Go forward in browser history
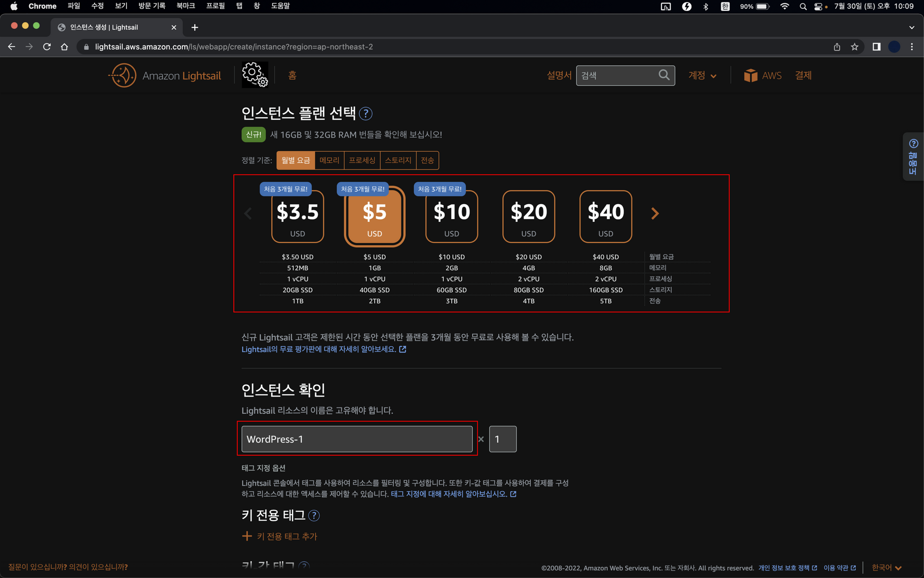924x578 pixels. pyautogui.click(x=29, y=47)
